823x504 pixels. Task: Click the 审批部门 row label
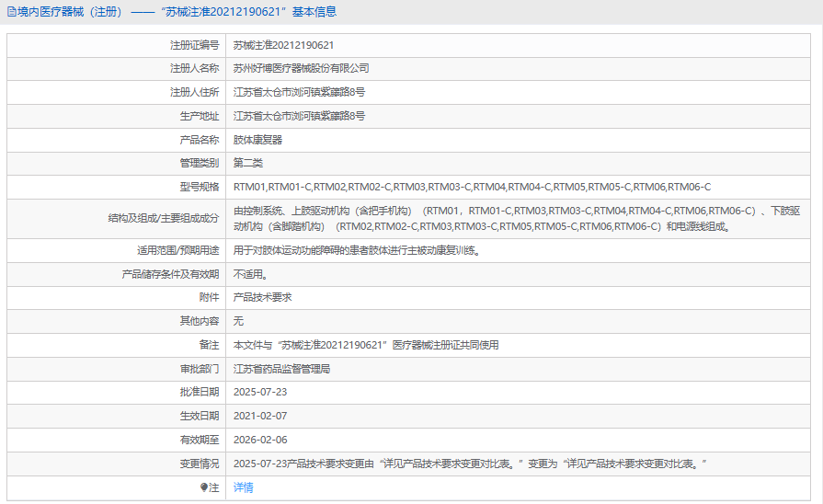(x=200, y=369)
